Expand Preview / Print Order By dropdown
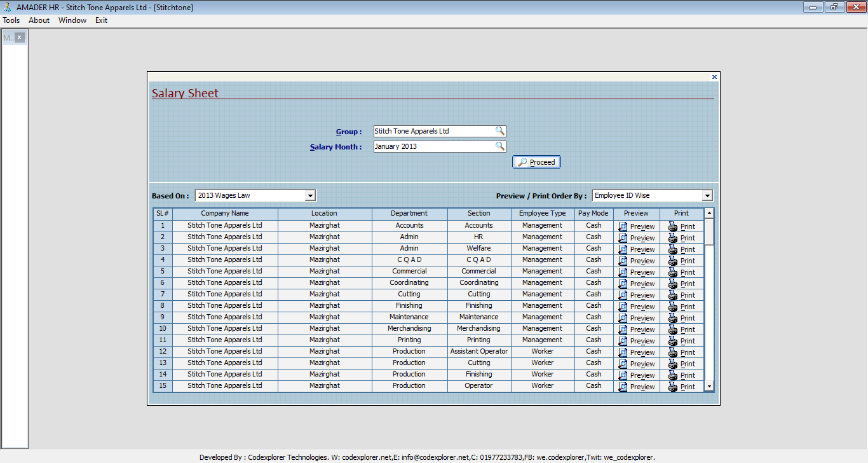Screen dimensions: 868x463 707,196
